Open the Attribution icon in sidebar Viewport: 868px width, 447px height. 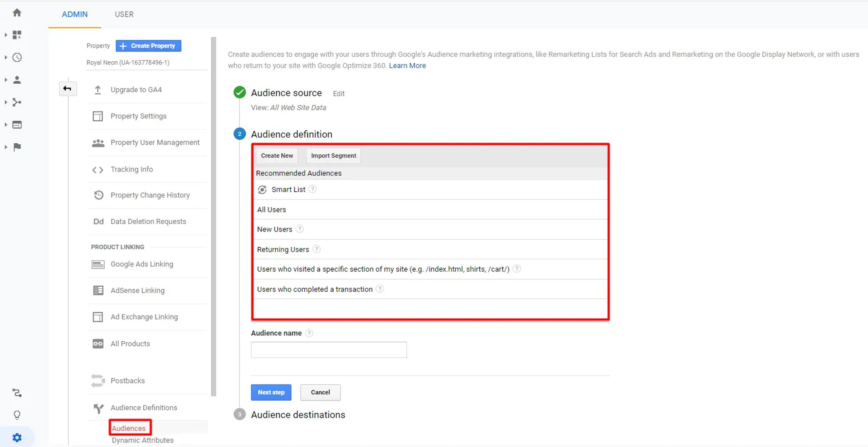click(x=17, y=393)
